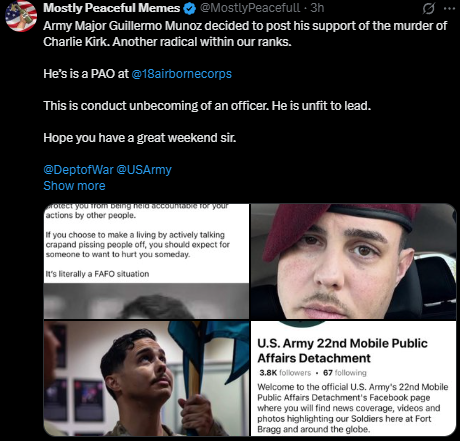Open the Grok explain-post icon
The height and width of the screenshot is (441, 460).
point(428,8)
